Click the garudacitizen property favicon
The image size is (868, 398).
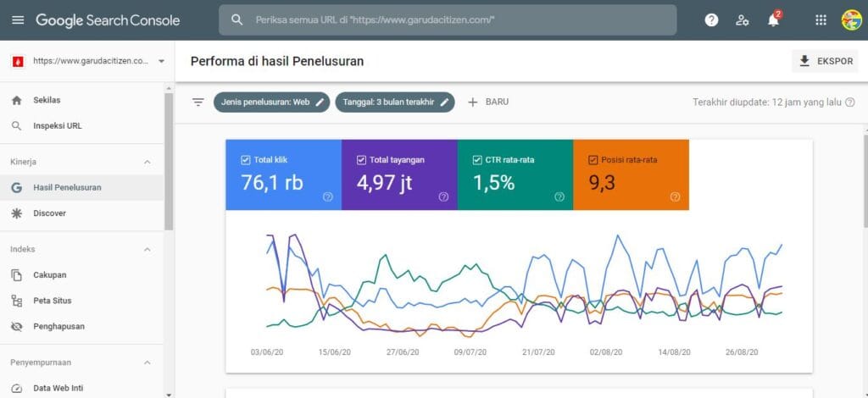[18, 61]
